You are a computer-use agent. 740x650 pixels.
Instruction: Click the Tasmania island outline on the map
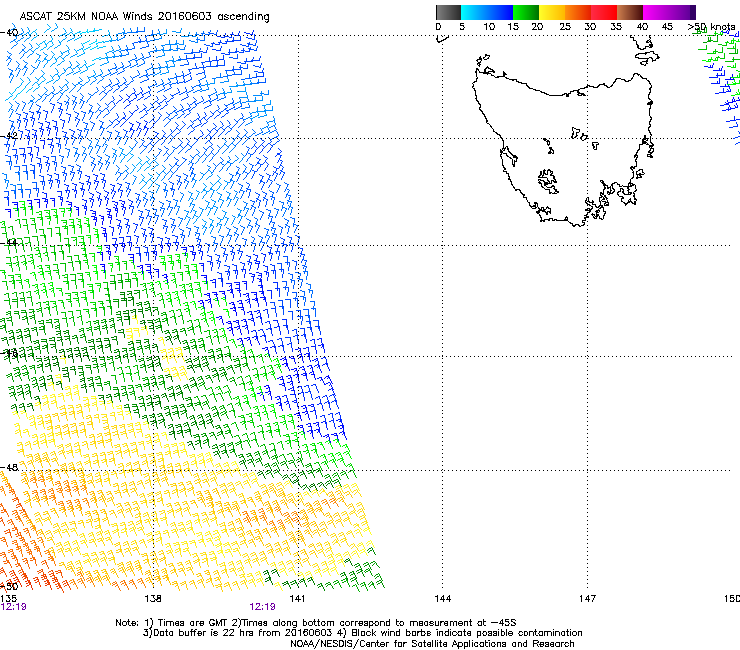563,151
